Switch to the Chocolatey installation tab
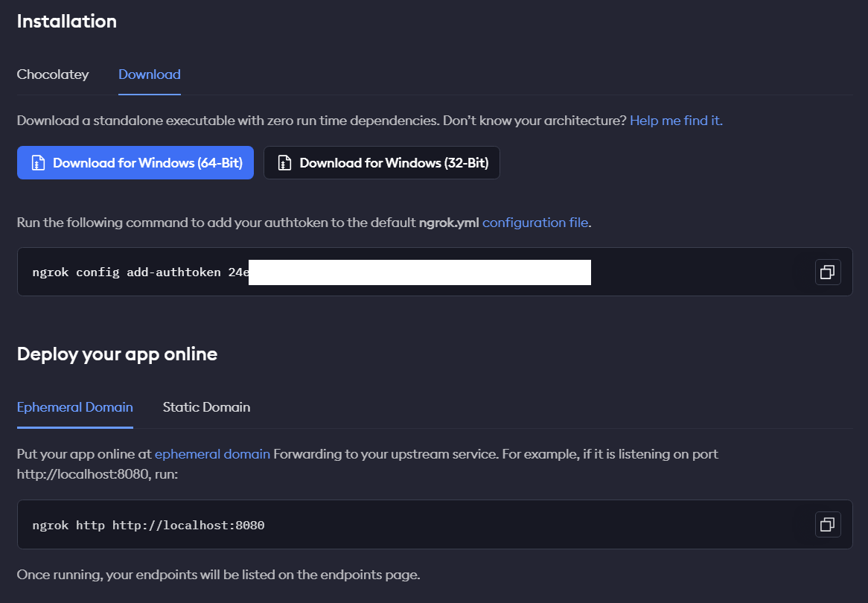Image resolution: width=868 pixels, height=603 pixels. 53,74
